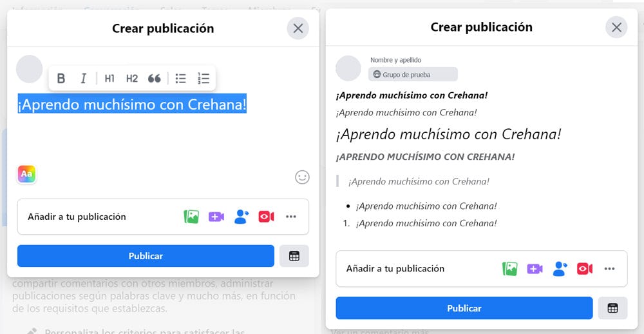Click the right Publicar button
This screenshot has height=334, width=644.
[464, 308]
